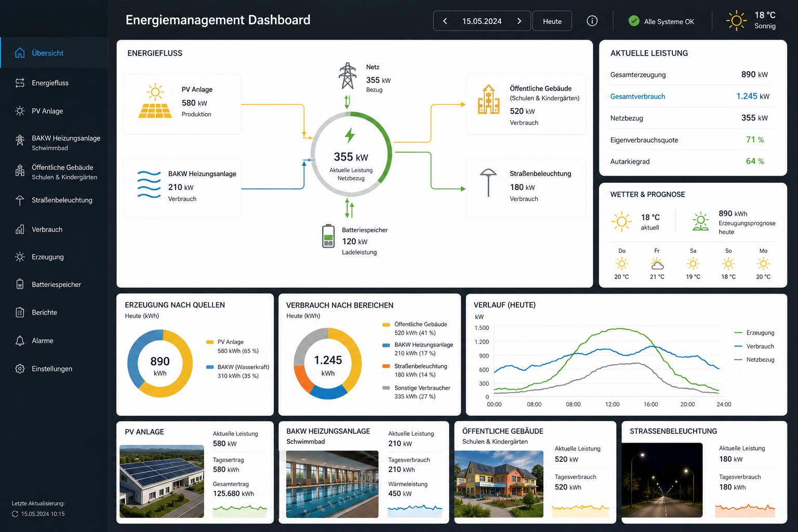Click the Eigenverbrauchsquote value 71 %
This screenshot has width=798, height=532.
click(x=755, y=140)
